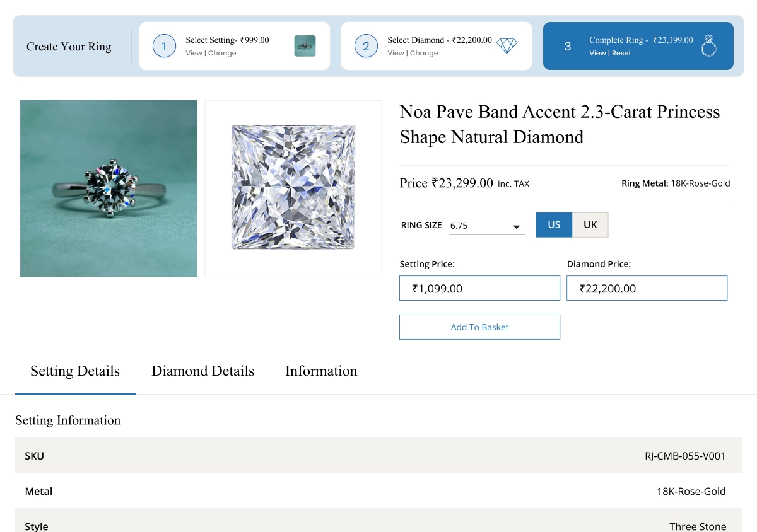757x532 pixels.
Task: Open the princess cut diamond image
Action: (x=293, y=188)
